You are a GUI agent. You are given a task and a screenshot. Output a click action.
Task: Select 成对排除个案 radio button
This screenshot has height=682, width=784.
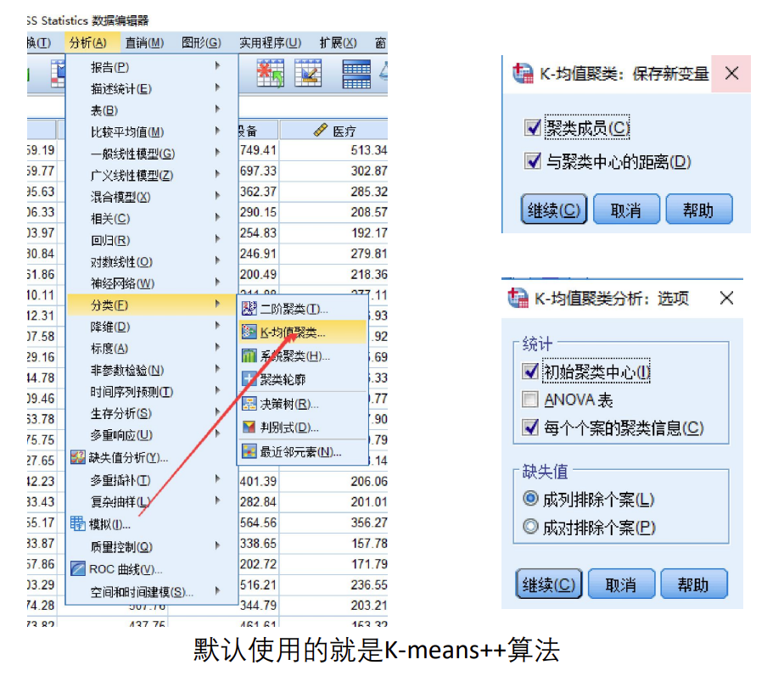(530, 527)
